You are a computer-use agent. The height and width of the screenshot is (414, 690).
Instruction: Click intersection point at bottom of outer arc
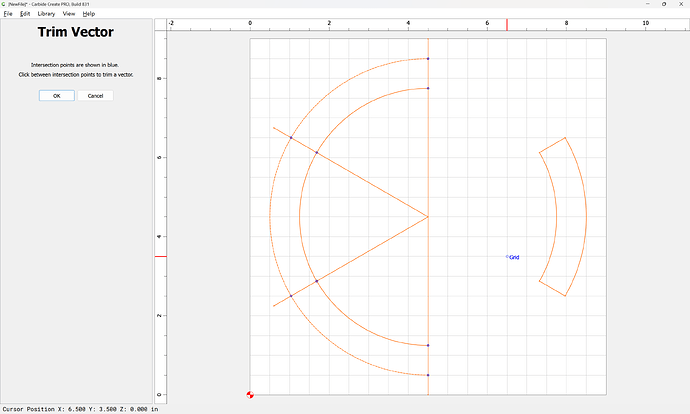(x=428, y=375)
